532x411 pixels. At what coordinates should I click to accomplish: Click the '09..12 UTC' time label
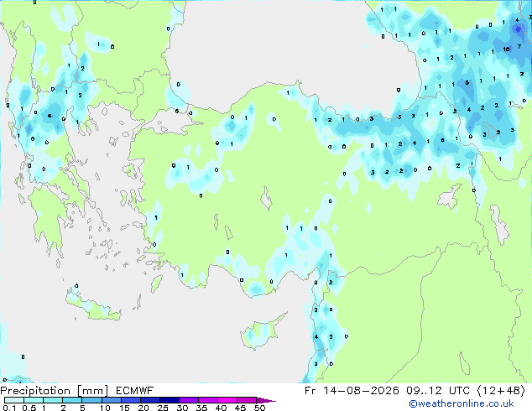pyautogui.click(x=438, y=391)
